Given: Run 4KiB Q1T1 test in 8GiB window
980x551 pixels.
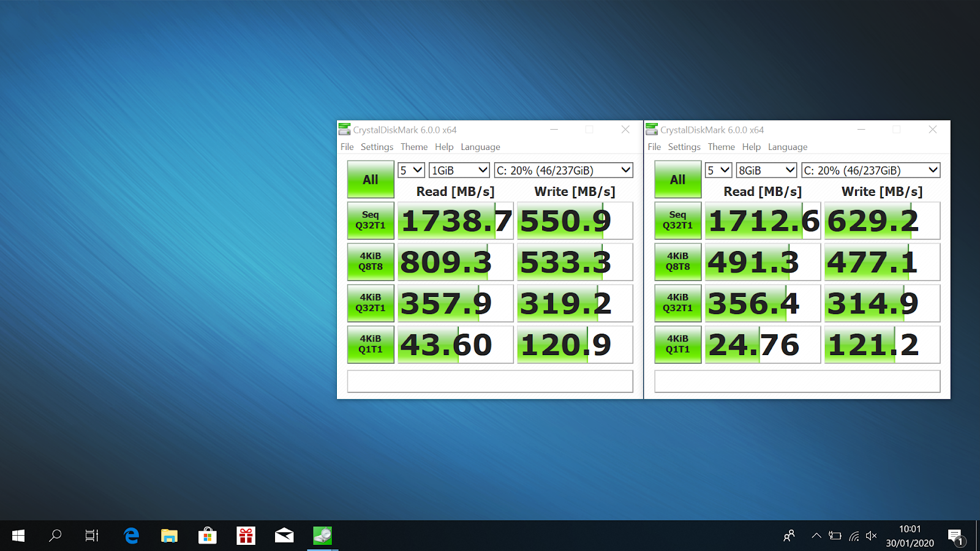Looking at the screenshot, I should (x=678, y=344).
